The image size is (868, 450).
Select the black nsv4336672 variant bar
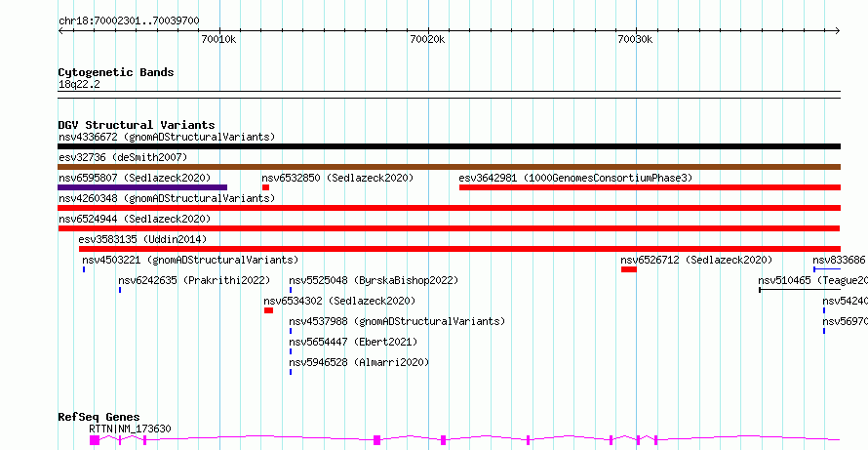coord(449,146)
